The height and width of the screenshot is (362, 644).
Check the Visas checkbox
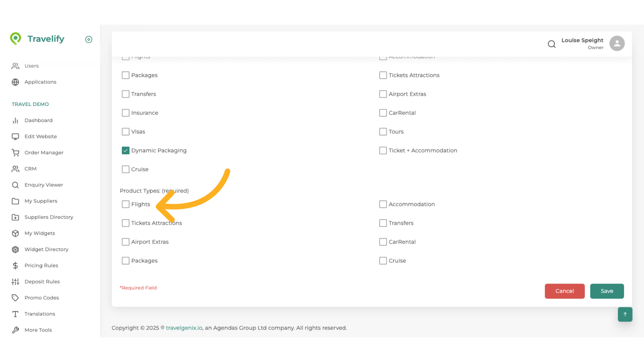(x=125, y=132)
